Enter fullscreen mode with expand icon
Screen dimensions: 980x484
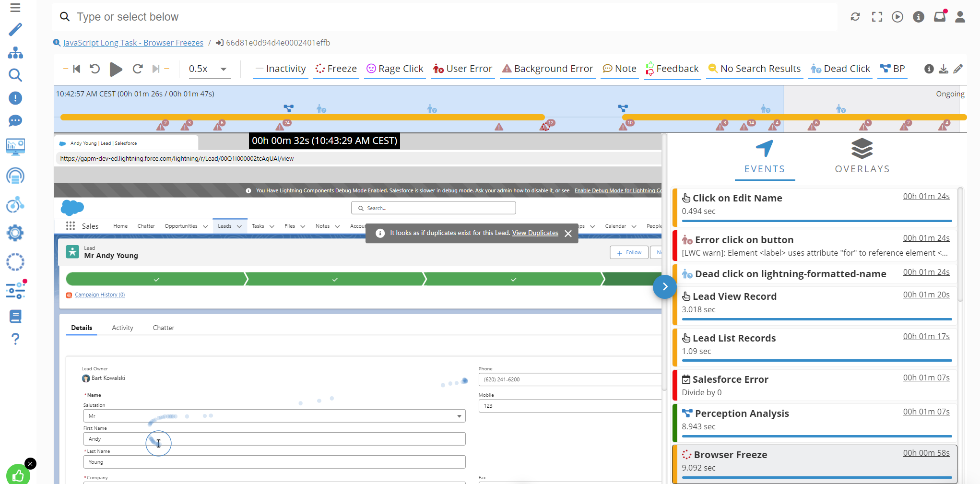(877, 17)
